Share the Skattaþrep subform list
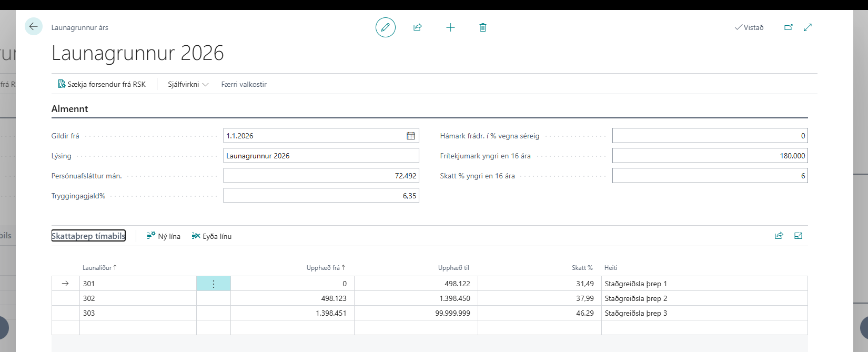The height and width of the screenshot is (352, 868). tap(779, 236)
